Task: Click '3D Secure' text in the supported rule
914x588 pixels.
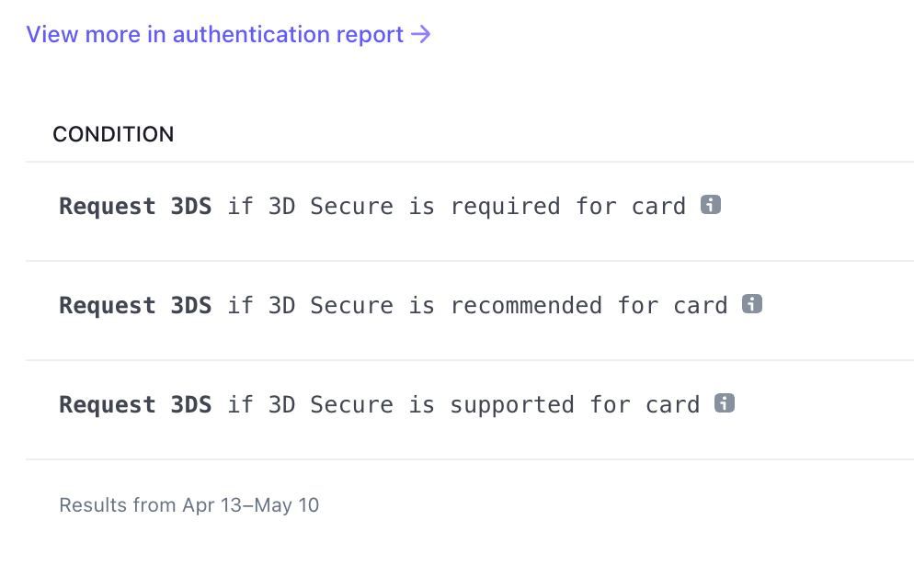Action: point(330,405)
